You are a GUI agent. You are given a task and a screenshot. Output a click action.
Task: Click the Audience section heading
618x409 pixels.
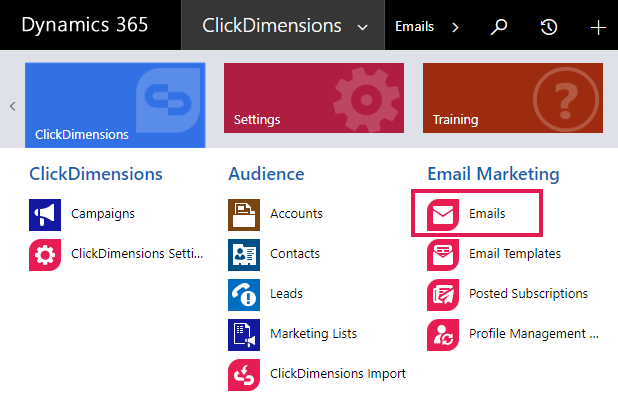click(x=266, y=174)
